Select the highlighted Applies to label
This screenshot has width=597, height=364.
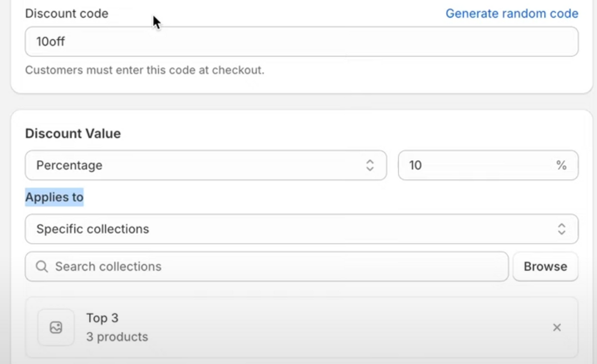[54, 197]
